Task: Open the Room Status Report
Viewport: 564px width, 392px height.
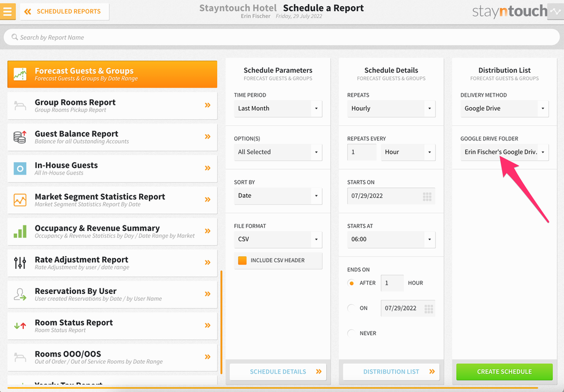Action: click(x=112, y=325)
